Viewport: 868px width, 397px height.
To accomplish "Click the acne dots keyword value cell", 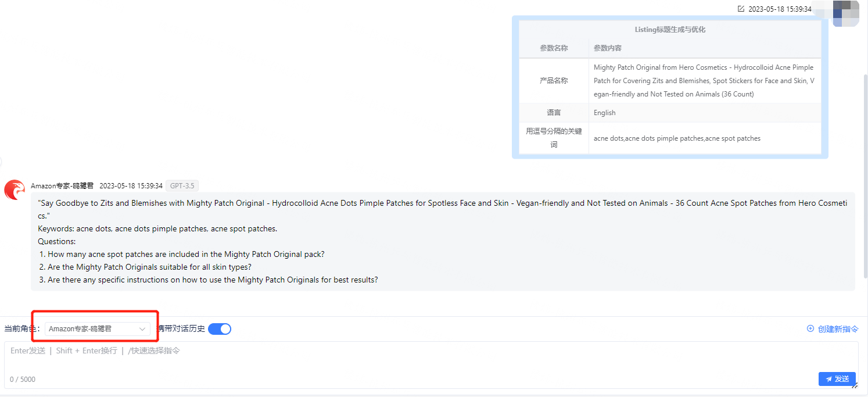I will click(x=705, y=138).
